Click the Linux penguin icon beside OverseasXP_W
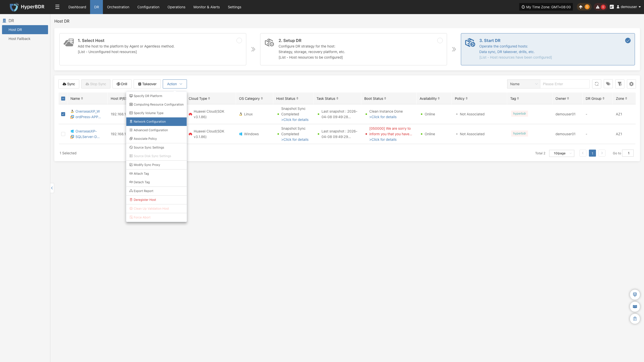Viewport: 644px width, 362px height. (x=72, y=111)
